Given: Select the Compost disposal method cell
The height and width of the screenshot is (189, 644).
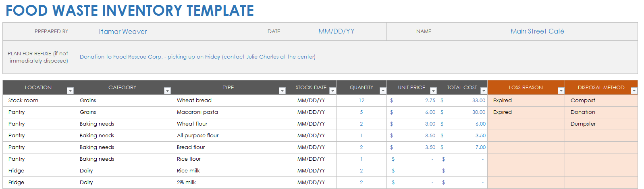Looking at the screenshot, I should pyautogui.click(x=583, y=101).
